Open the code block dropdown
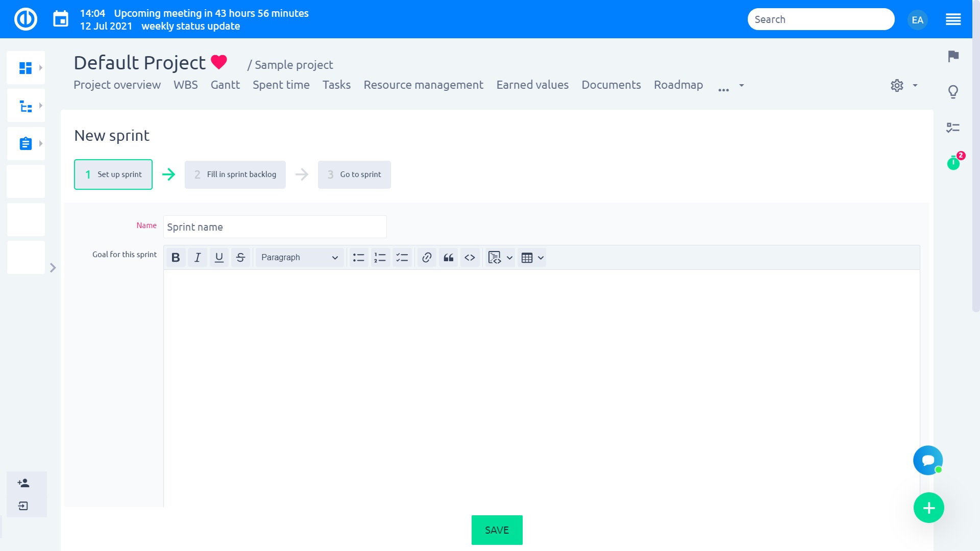The height and width of the screenshot is (551, 980). coord(500,258)
